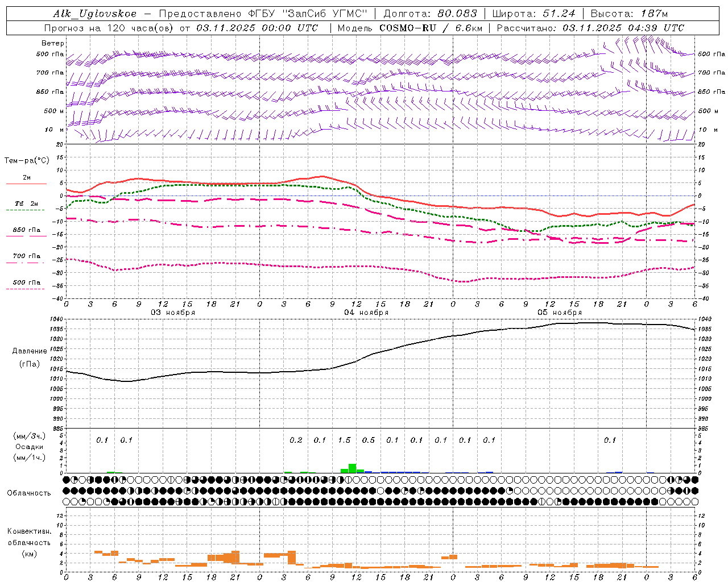Viewport: 728px width, 582px height.
Task: Click the 'Облачность' cloud cover label
Action: coord(29,493)
